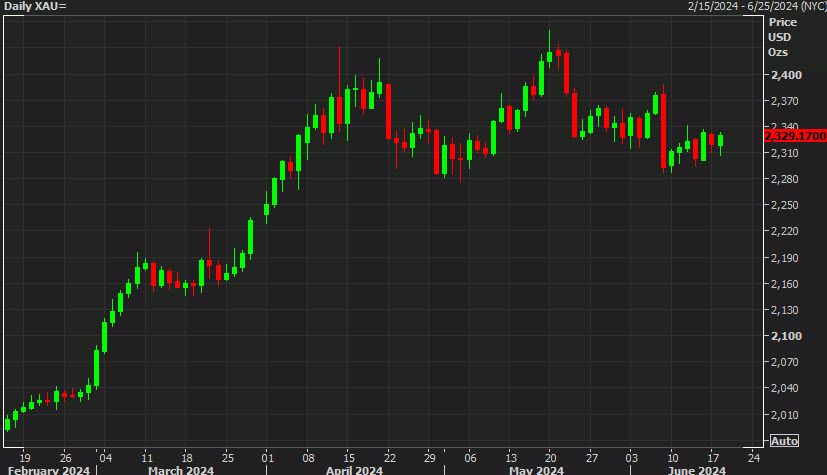Image resolution: width=827 pixels, height=475 pixels.
Task: Click the May 2024 month label
Action: pos(536,470)
